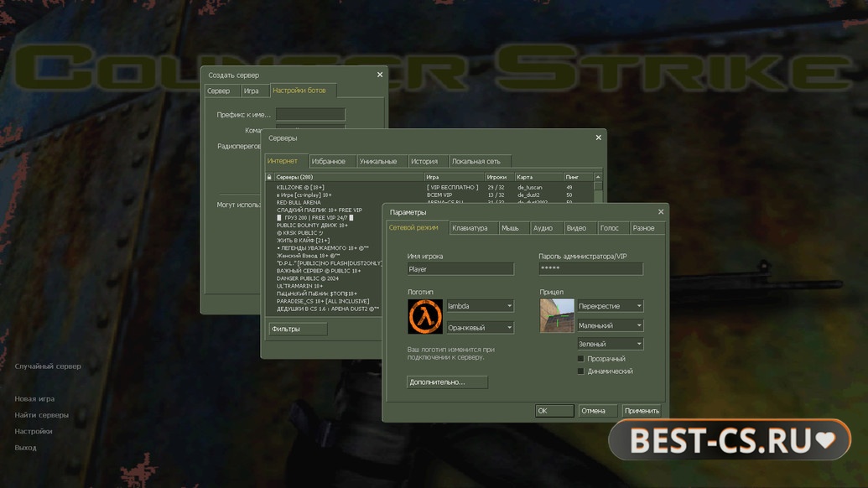Click the admin/VIP password field

pyautogui.click(x=590, y=269)
